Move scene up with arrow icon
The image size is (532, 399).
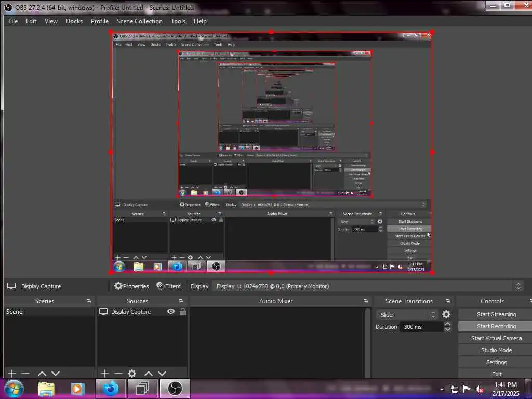[x=42, y=374]
